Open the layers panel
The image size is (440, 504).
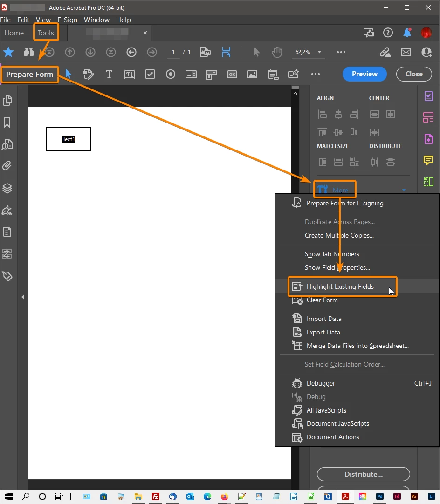7,188
